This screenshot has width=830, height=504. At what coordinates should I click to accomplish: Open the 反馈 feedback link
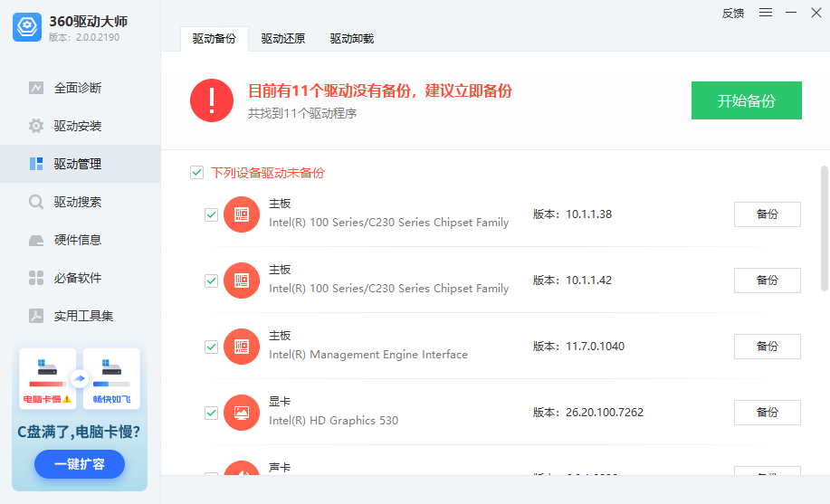733,14
